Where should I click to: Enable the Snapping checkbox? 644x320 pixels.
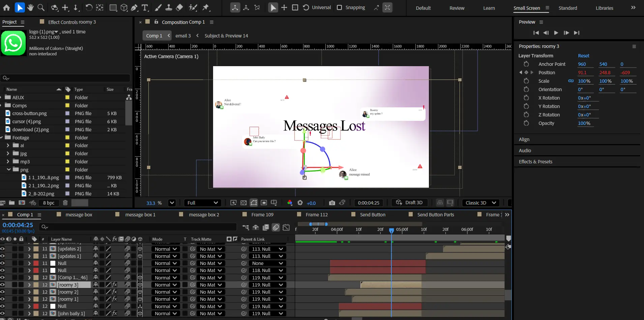click(340, 7)
